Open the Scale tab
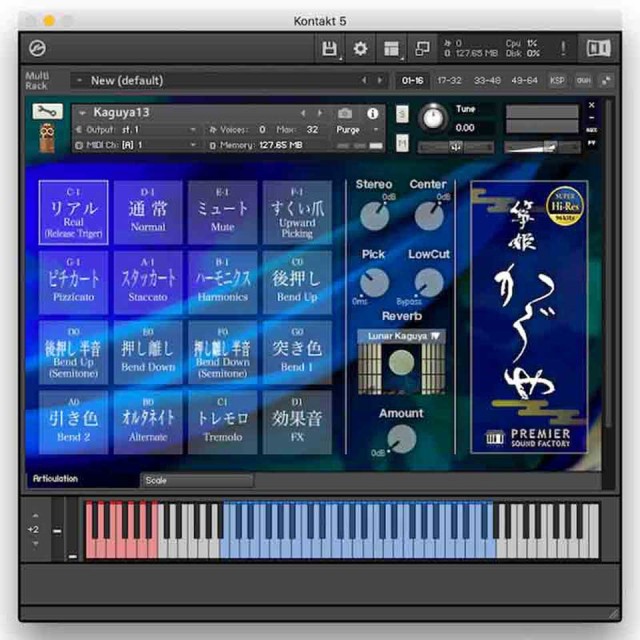640x640 pixels. click(x=197, y=480)
